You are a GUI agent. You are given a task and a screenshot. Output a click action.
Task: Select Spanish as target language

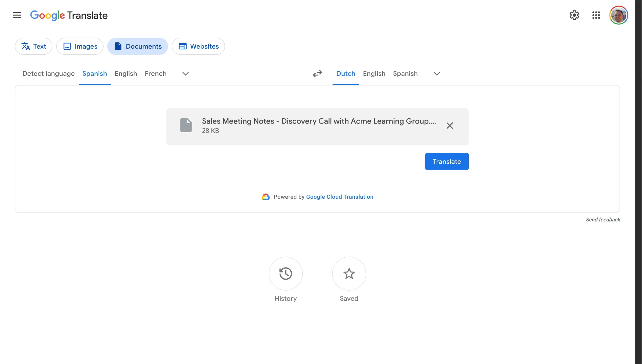tap(405, 74)
